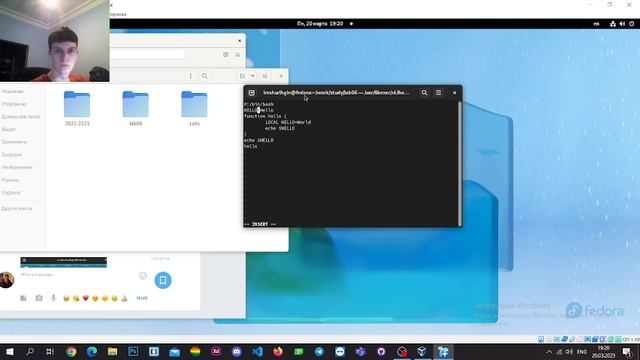This screenshot has width=640, height=360.
Task: Close the Files window
Action: (281, 76)
